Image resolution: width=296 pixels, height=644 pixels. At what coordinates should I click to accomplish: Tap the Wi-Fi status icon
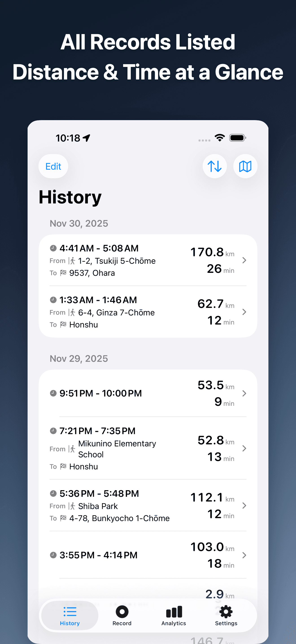(x=220, y=138)
